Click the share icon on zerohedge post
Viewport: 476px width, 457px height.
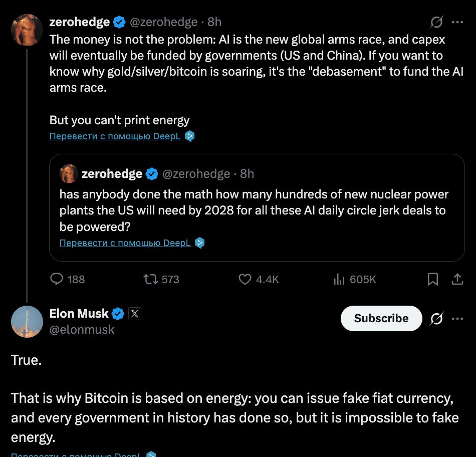(457, 279)
